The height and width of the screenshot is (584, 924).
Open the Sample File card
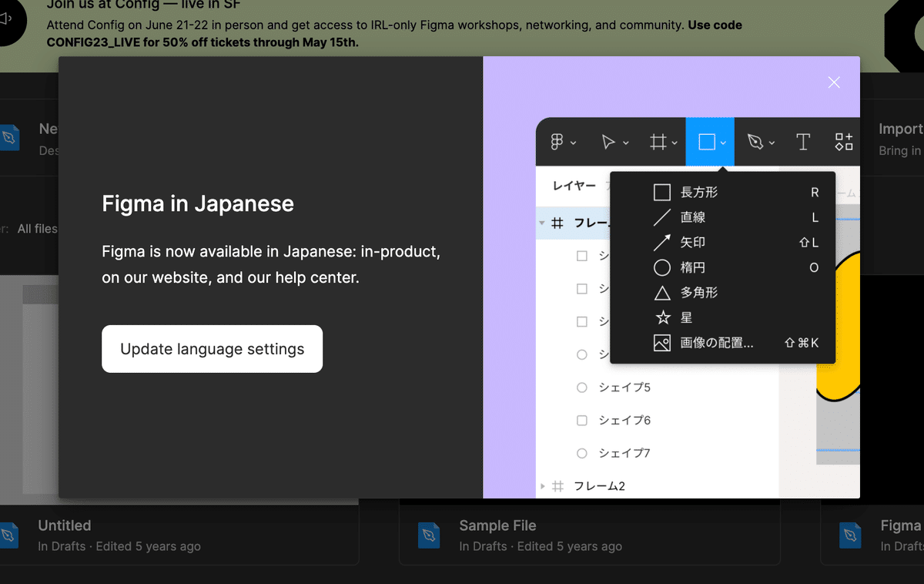590,535
